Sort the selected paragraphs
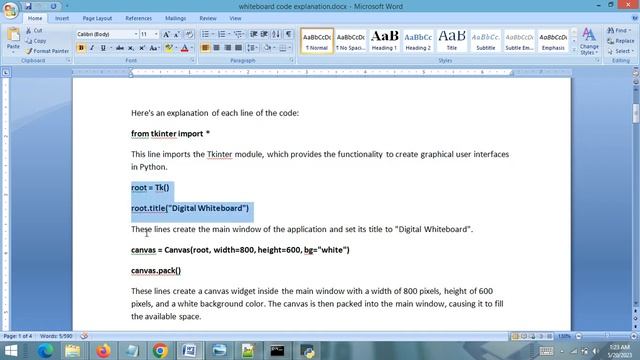This screenshot has width=640, height=360. (x=276, y=34)
